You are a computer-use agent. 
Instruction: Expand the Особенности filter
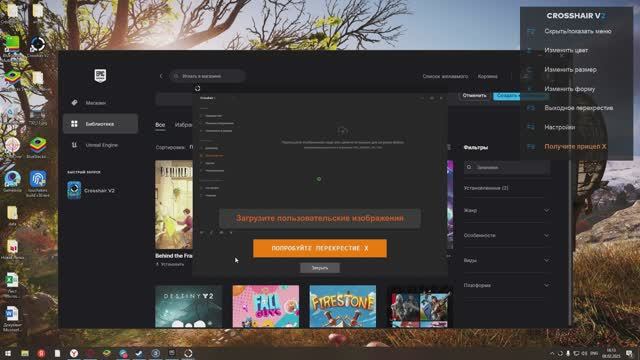pyautogui.click(x=507, y=236)
